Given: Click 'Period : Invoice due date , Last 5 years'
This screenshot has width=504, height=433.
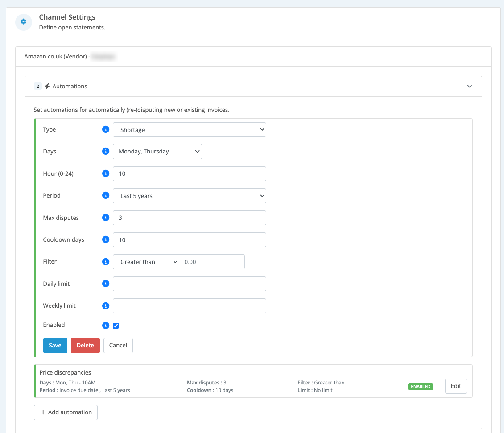Looking at the screenshot, I should 85,390.
